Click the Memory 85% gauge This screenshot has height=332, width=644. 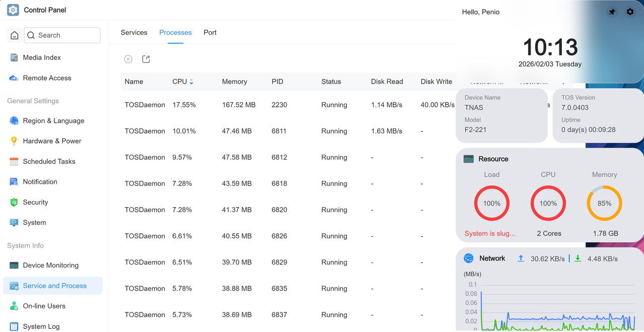tap(604, 204)
